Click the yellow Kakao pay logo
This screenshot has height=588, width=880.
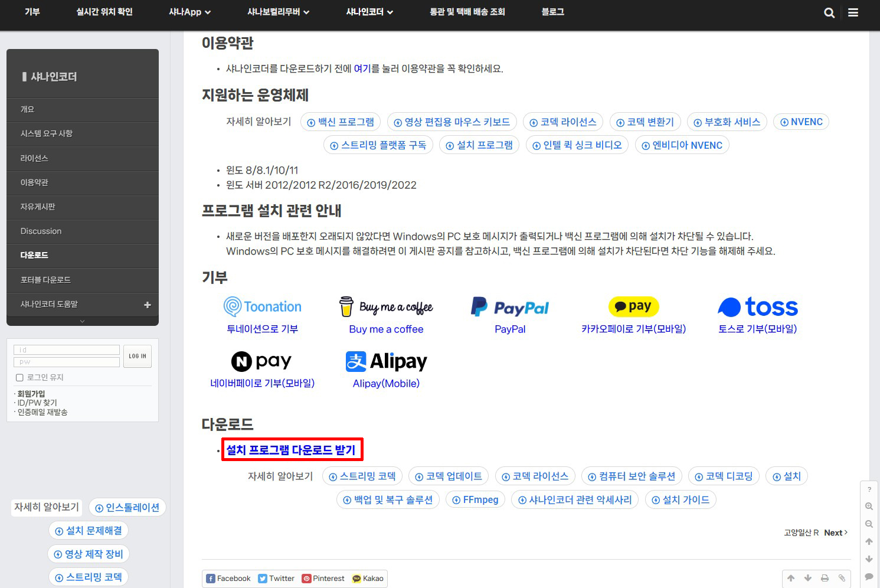pyautogui.click(x=634, y=306)
